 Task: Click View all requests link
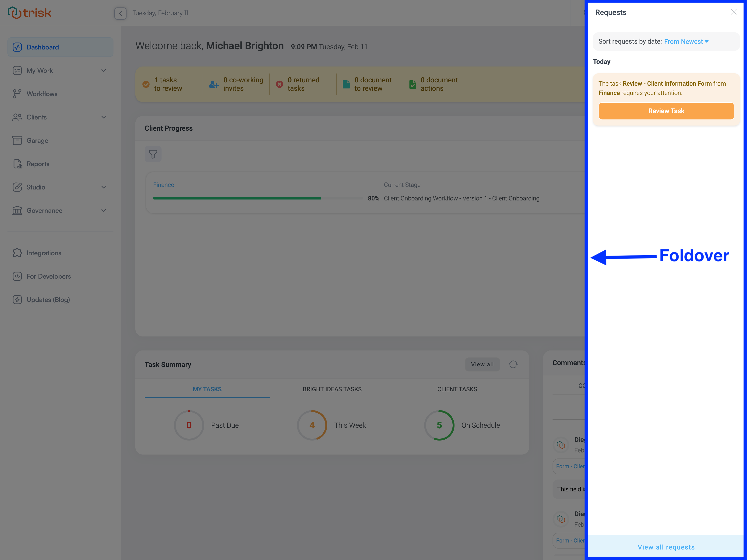coord(666,547)
